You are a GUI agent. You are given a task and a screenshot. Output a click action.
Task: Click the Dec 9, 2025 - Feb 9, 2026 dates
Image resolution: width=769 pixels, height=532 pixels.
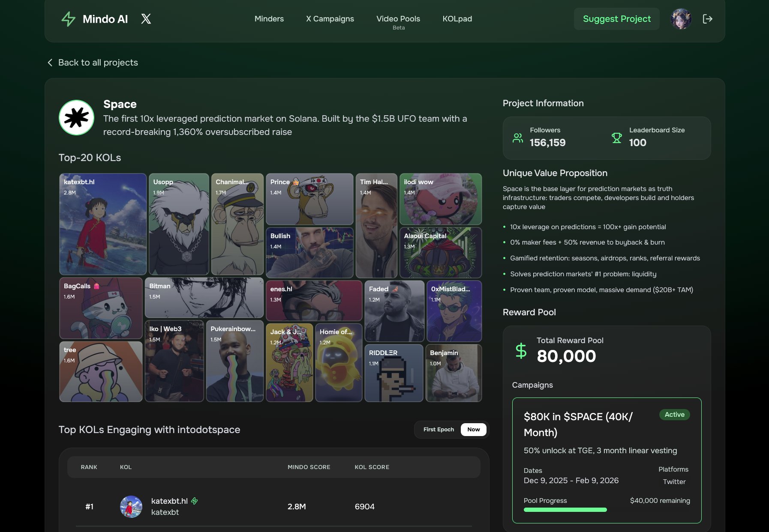click(x=571, y=481)
